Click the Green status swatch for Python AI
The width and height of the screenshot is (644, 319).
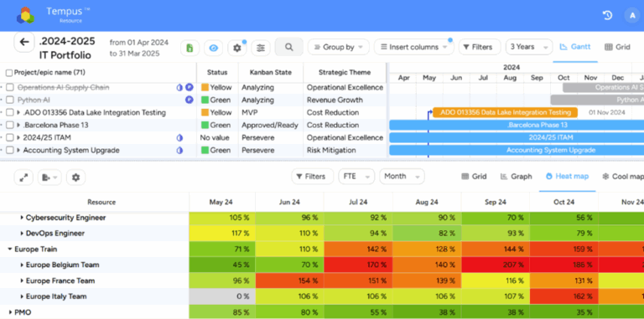coord(205,100)
